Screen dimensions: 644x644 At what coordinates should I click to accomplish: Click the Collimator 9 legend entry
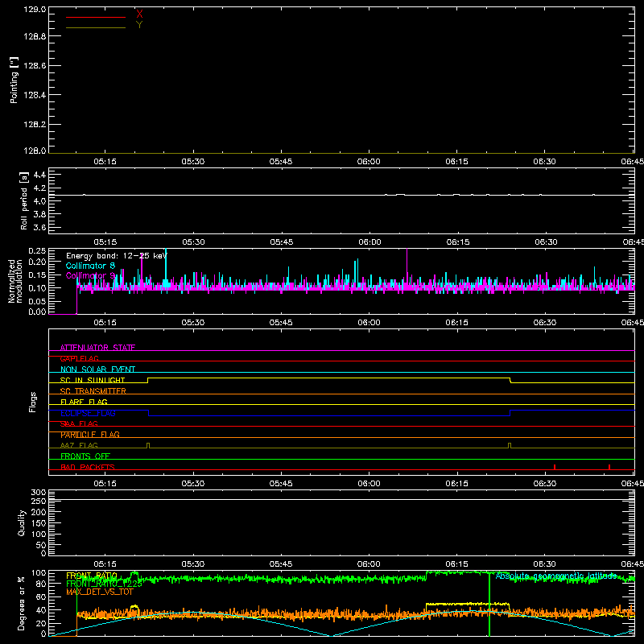(90, 275)
